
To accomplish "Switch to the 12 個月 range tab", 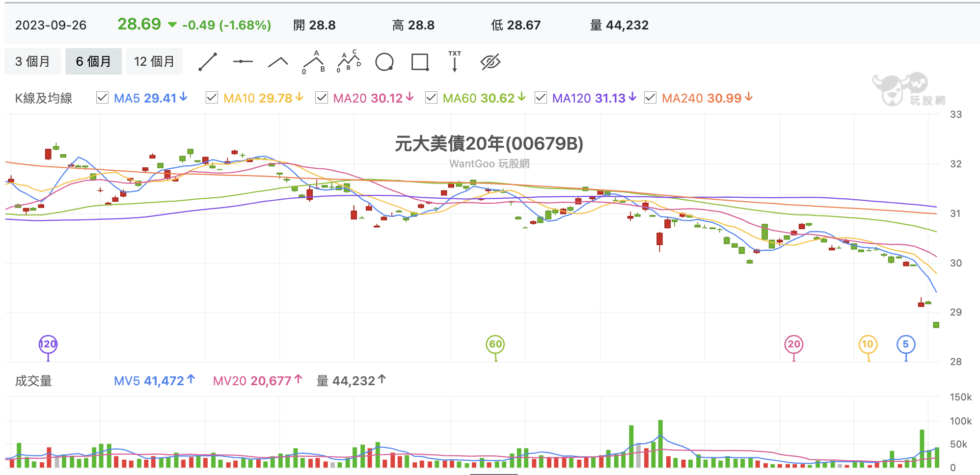I will pyautogui.click(x=155, y=61).
